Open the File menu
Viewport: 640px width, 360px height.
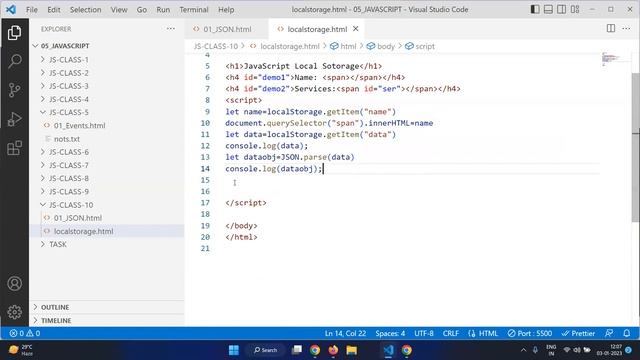tap(31, 9)
